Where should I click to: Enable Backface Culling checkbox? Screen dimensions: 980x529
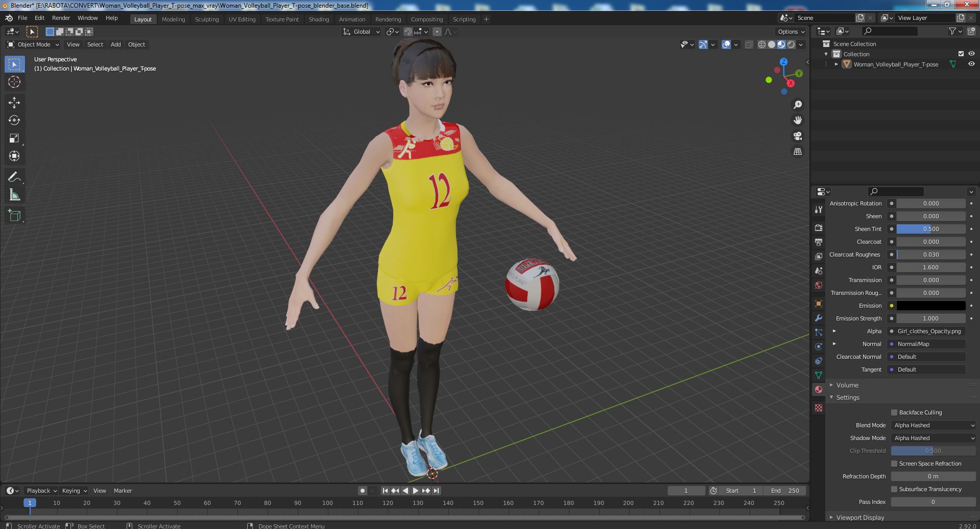tap(894, 412)
